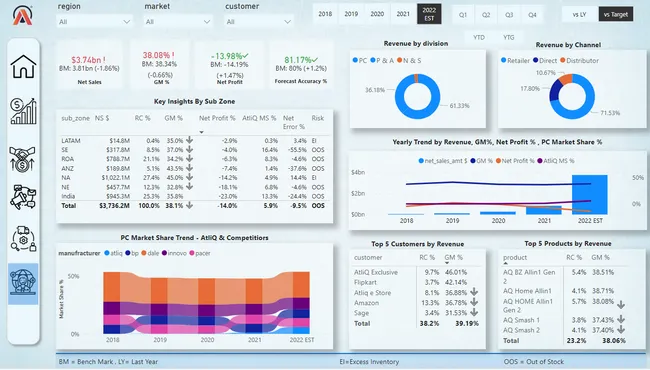Image resolution: width=650 pixels, height=370 pixels.
Task: Select the AQ Smash 1 product row
Action: (564, 320)
